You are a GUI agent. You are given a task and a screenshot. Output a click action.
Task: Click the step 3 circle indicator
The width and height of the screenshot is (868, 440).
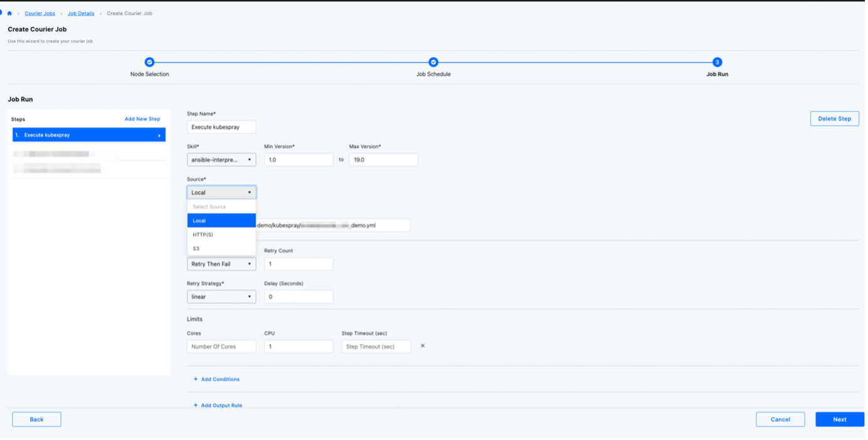click(716, 62)
